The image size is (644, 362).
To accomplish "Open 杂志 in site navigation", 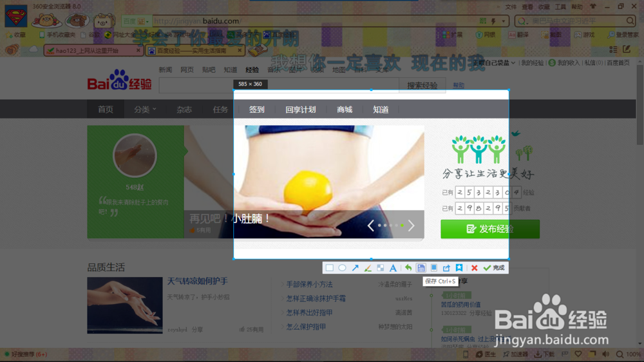I will 184,110.
